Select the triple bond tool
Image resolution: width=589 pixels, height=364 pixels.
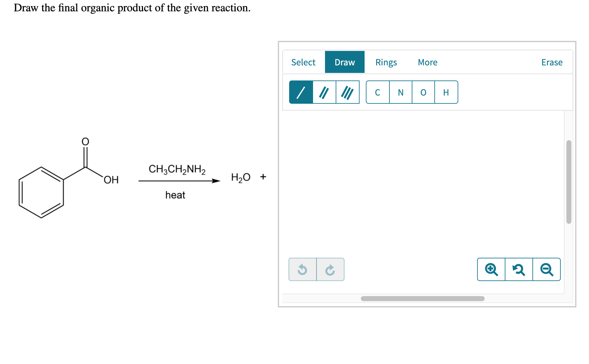click(348, 92)
